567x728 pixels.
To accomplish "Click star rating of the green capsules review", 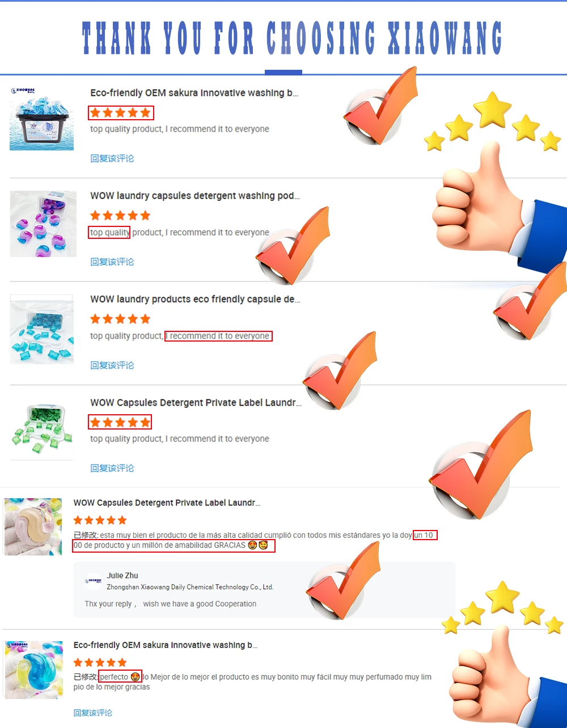I will pos(121,422).
